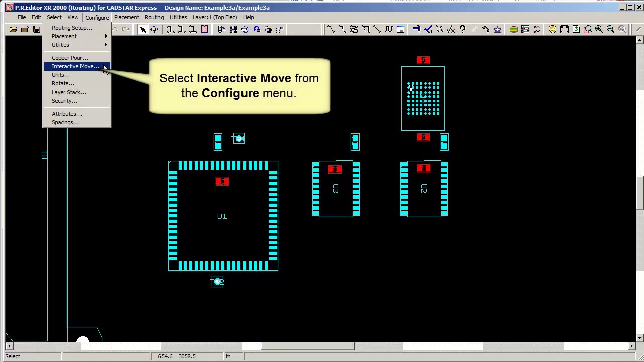Image resolution: width=644 pixels, height=362 pixels.
Task: Click the parallel wavy lines route icon
Action: (354, 29)
